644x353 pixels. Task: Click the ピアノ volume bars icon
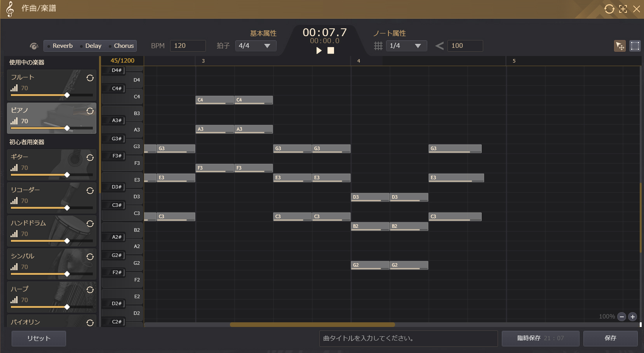[14, 121]
